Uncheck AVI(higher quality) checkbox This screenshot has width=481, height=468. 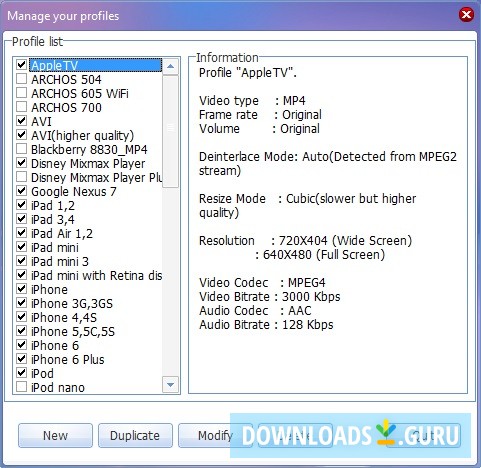click(22, 135)
